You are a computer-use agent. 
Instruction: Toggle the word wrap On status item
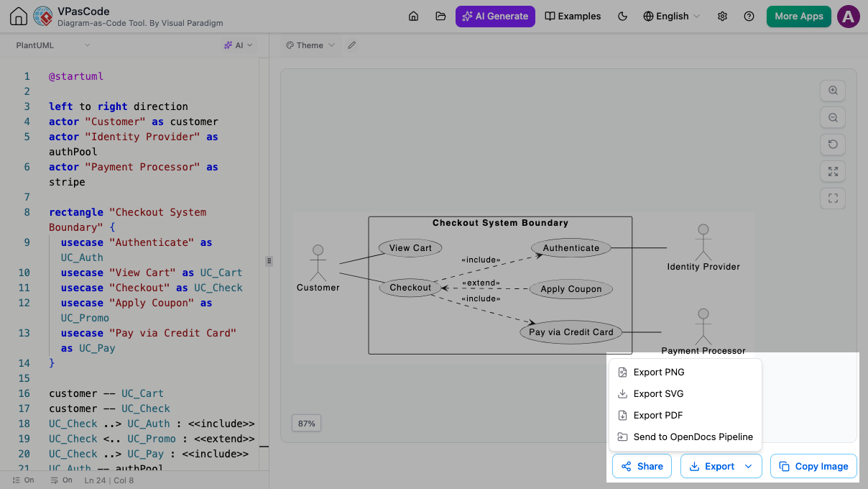click(x=61, y=480)
